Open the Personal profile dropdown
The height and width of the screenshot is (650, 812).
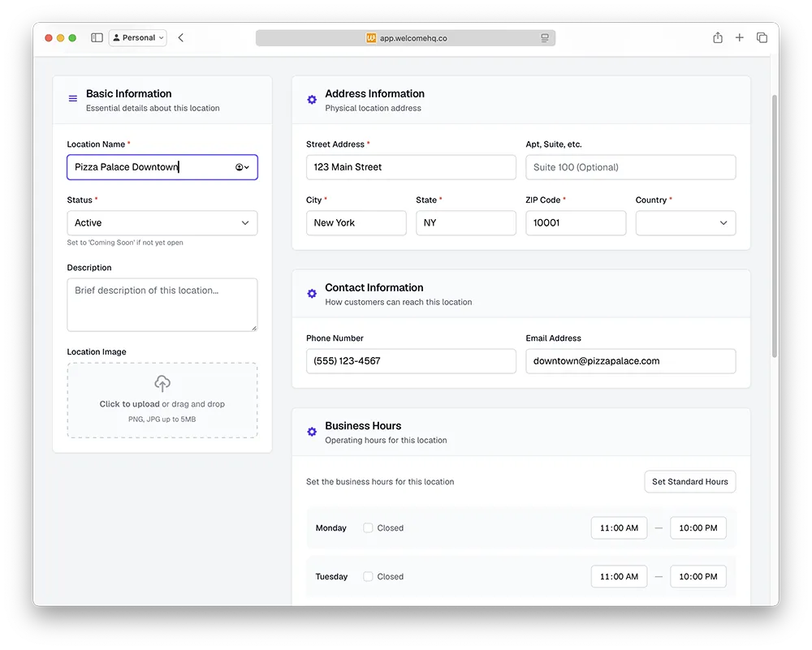[x=137, y=37]
